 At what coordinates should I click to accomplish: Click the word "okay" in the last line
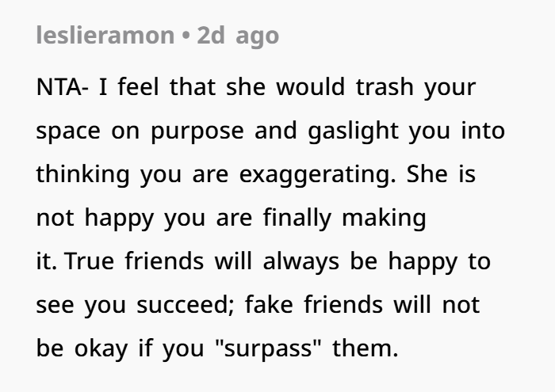tap(101, 349)
